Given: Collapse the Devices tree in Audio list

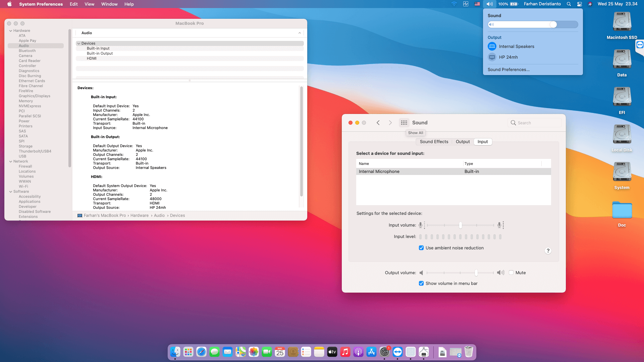Looking at the screenshot, I should [x=79, y=44].
